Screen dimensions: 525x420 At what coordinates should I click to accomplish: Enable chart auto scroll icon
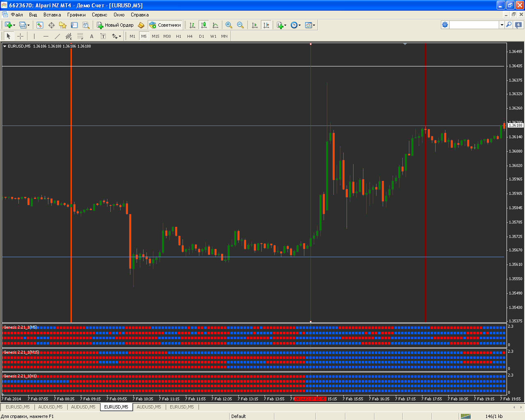(x=255, y=25)
